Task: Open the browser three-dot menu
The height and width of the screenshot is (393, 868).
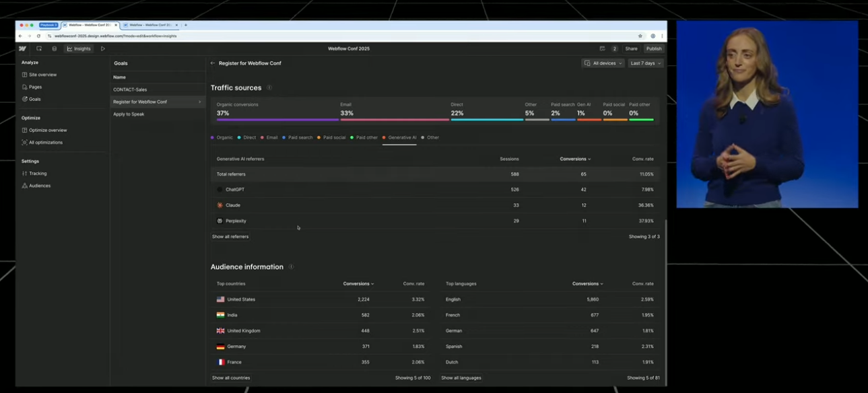Action: click(662, 36)
